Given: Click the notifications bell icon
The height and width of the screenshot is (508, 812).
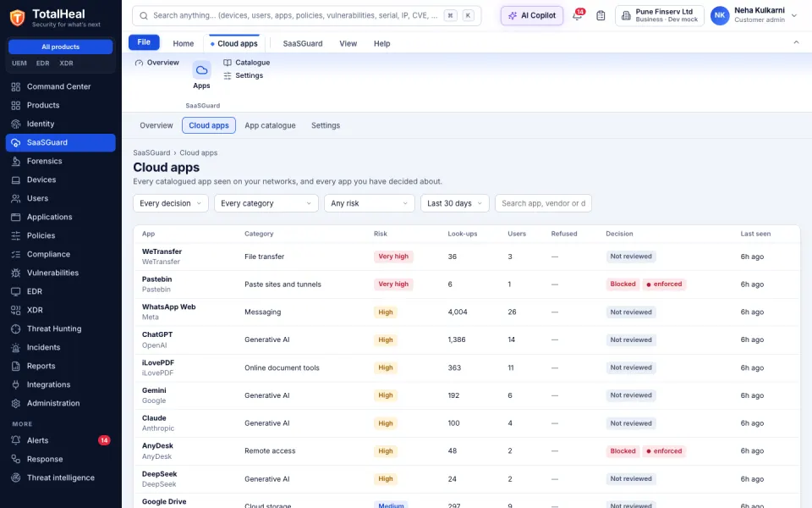Looking at the screenshot, I should click(x=577, y=15).
